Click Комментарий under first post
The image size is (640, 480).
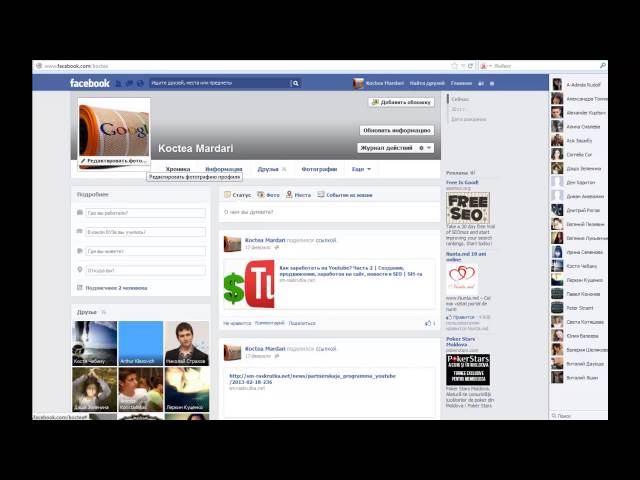[269, 323]
